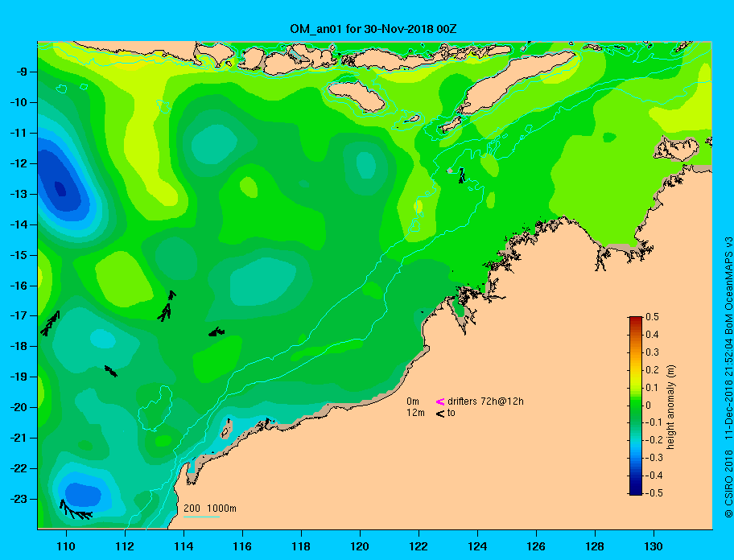Click the cyan isobath legend line sample

tap(201, 517)
